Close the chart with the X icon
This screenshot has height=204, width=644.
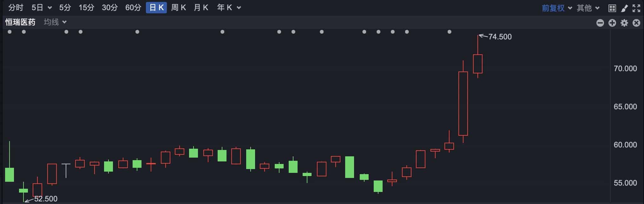[636, 23]
